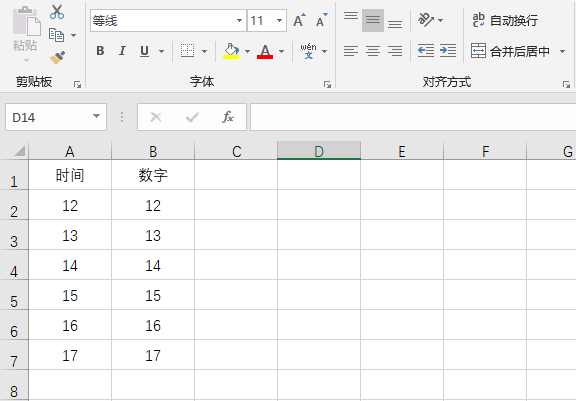Click cell B2 with value 12
The height and width of the screenshot is (401, 576).
[x=153, y=205]
